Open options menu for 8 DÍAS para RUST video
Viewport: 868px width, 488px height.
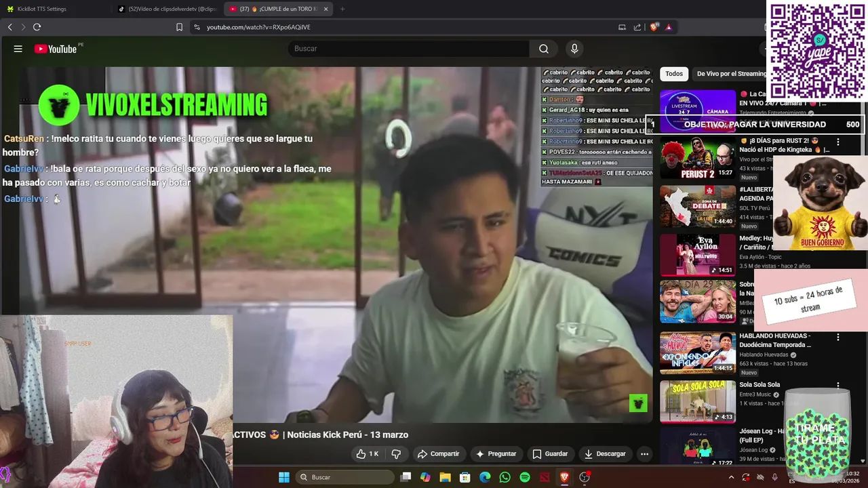point(838,142)
